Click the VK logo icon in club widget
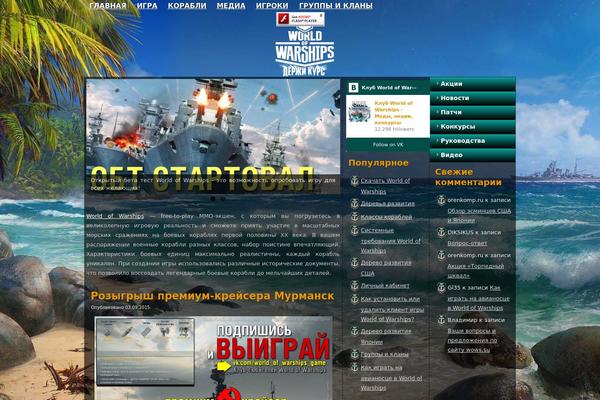Viewport: 600px width, 400px height. coord(353,88)
